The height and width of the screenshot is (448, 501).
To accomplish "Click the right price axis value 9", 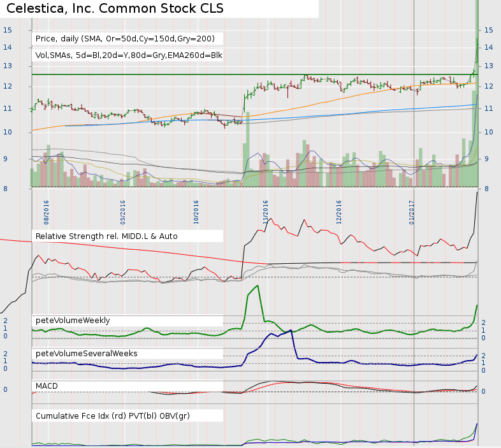I will 486,159.
